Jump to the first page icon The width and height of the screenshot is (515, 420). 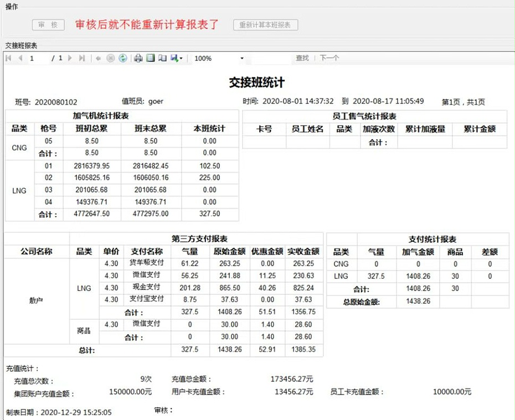pos(8,58)
